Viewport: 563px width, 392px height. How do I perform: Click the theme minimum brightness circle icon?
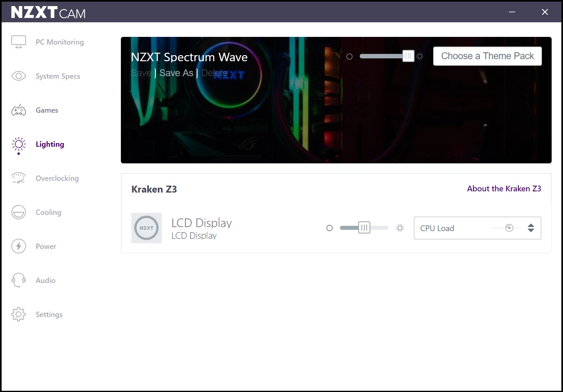(x=349, y=57)
